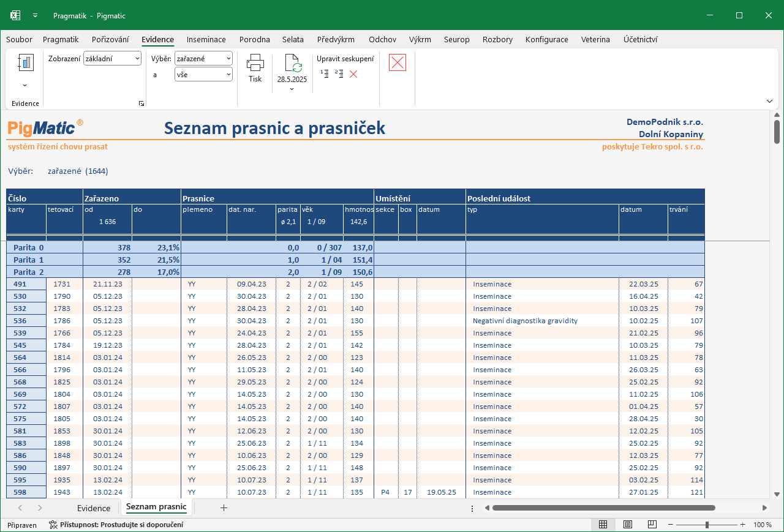This screenshot has height=532, width=784.
Task: Add new sheet with plus icon
Action: coord(224,508)
